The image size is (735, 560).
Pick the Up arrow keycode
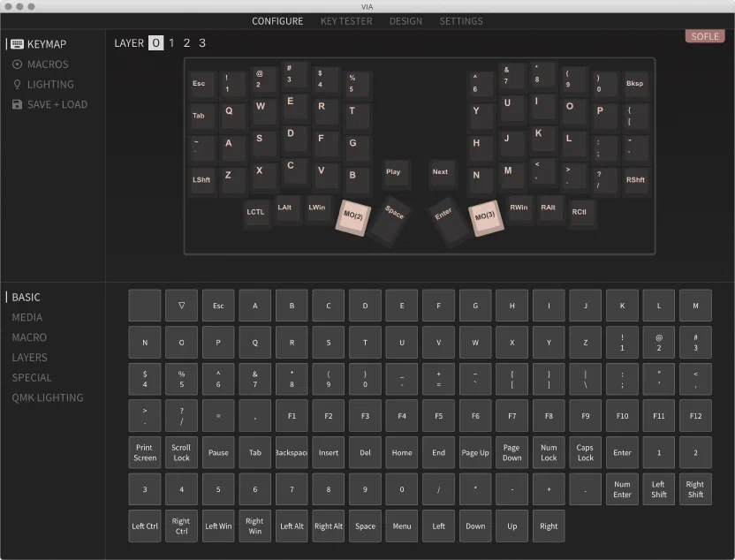coord(511,526)
